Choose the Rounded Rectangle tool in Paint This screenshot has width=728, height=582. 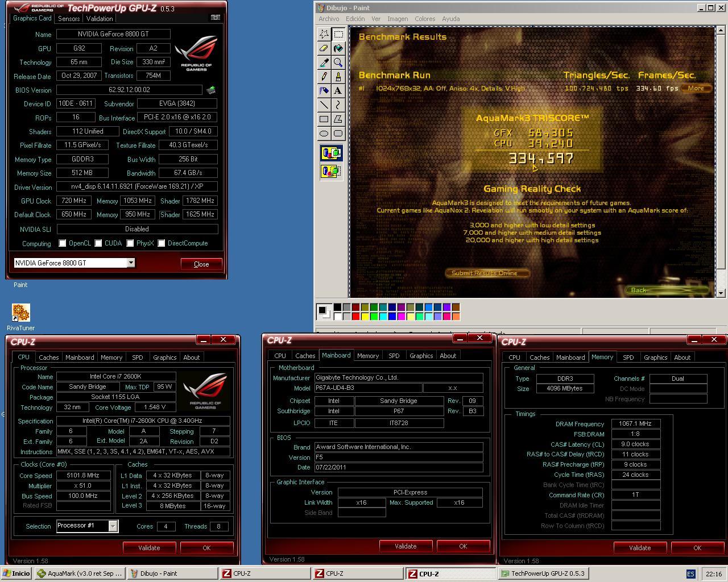[338, 134]
